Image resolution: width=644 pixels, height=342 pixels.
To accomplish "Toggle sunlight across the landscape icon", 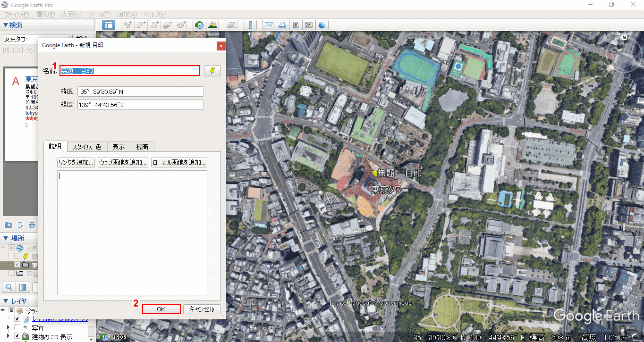I will [x=213, y=25].
